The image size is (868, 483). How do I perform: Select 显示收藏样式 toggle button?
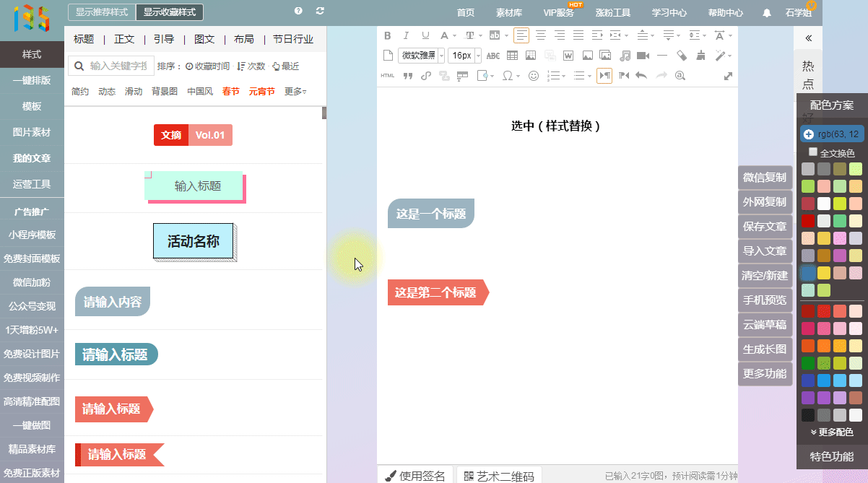click(x=170, y=12)
